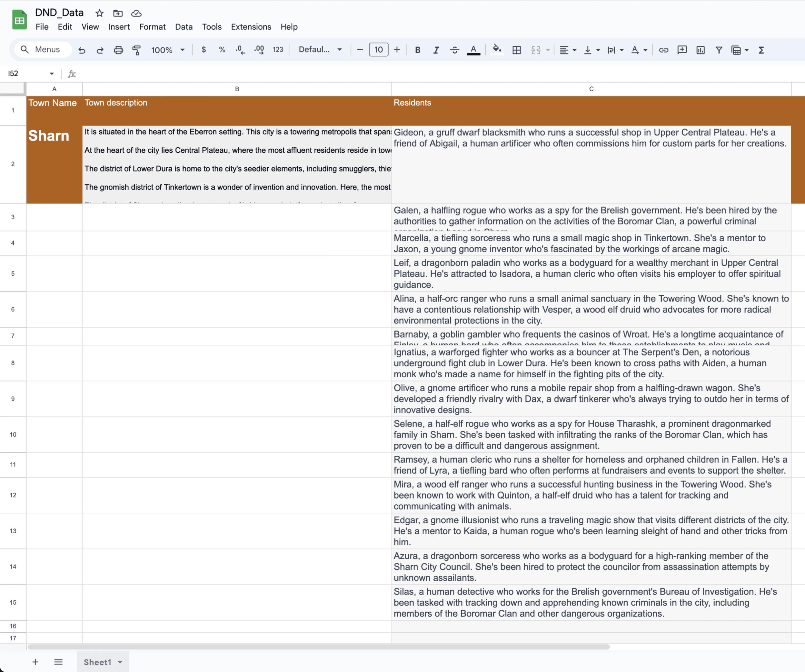805x672 pixels.
Task: Insert a link with the link icon
Action: click(663, 50)
